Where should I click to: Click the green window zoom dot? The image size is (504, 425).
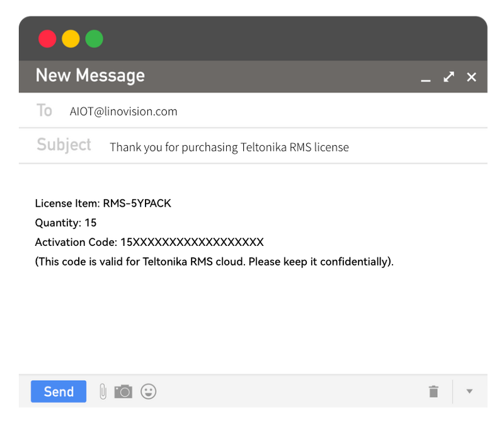pos(94,39)
